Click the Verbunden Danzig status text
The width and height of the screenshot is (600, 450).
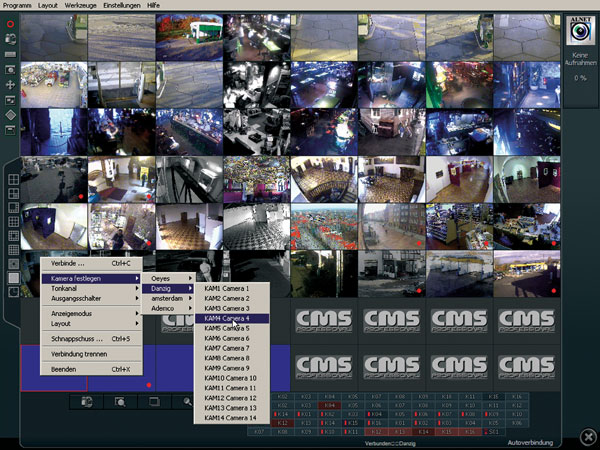[x=390, y=443]
